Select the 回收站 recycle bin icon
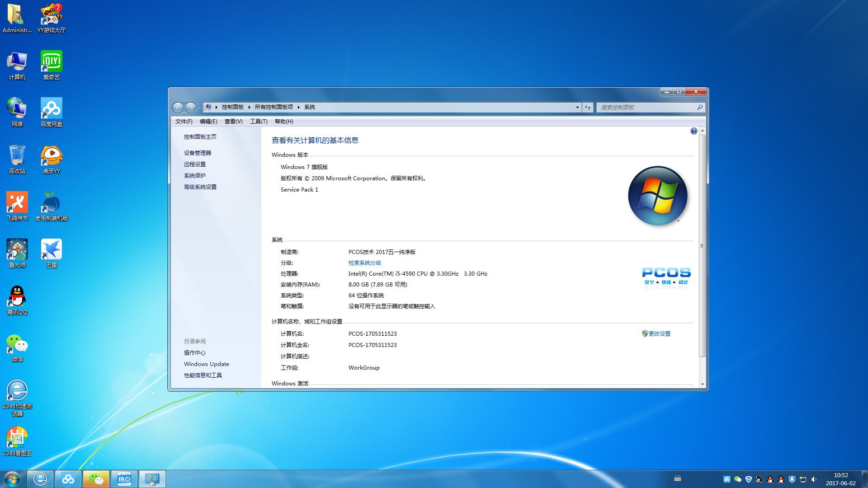The height and width of the screenshot is (488, 868). [17, 159]
